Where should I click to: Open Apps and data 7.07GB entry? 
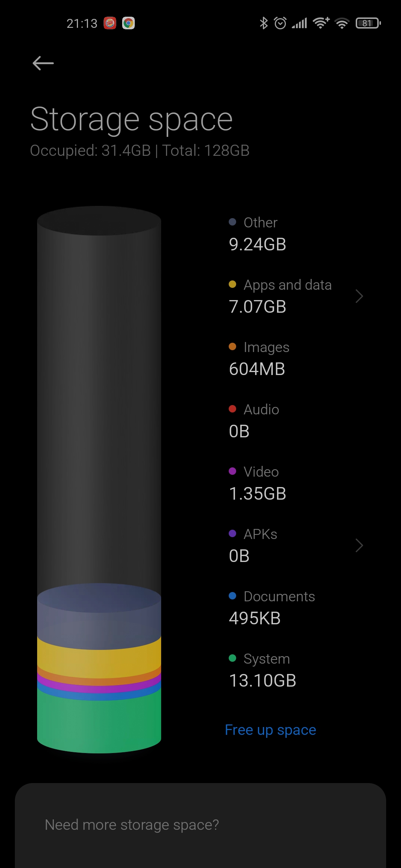click(x=296, y=296)
